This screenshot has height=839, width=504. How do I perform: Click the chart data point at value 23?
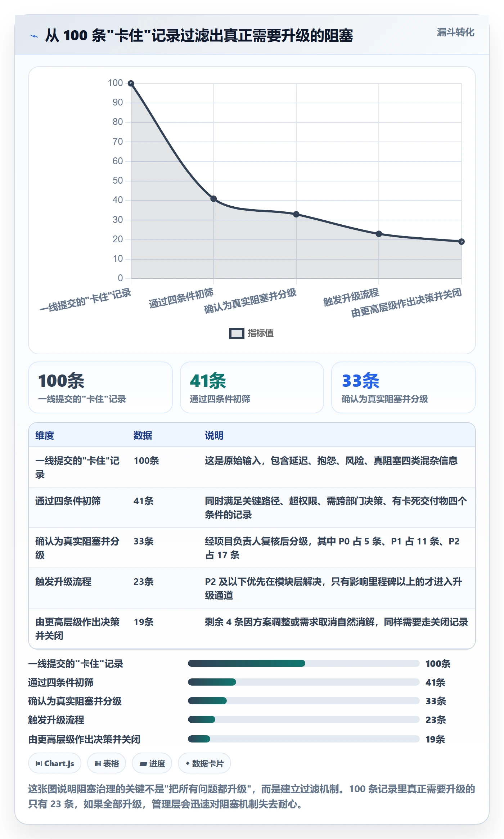point(379,234)
